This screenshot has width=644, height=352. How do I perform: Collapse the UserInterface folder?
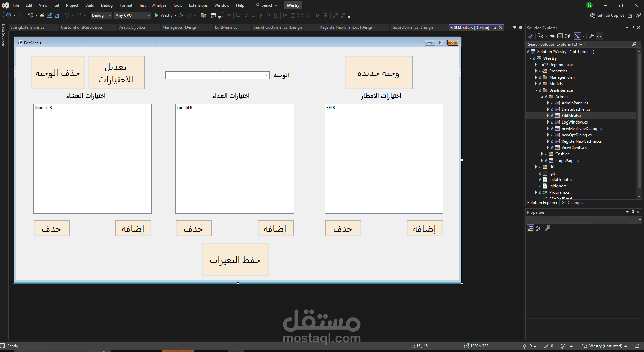(536, 90)
